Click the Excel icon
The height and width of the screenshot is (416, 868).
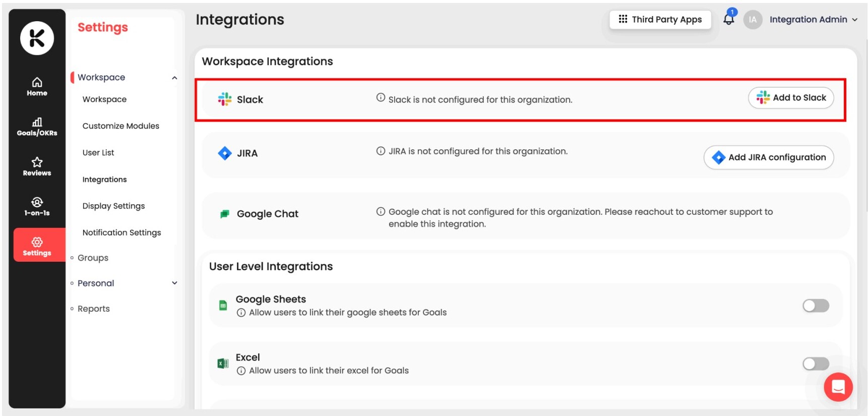pyautogui.click(x=223, y=363)
